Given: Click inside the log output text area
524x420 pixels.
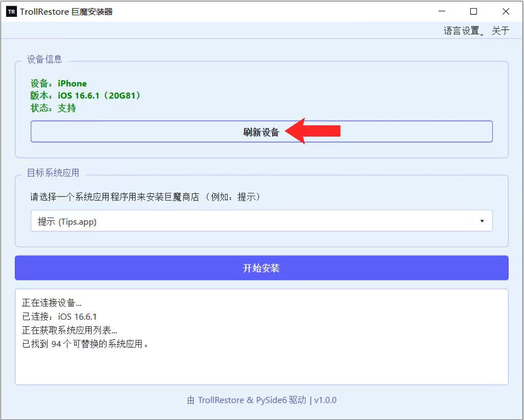Looking at the screenshot, I should (261, 337).
